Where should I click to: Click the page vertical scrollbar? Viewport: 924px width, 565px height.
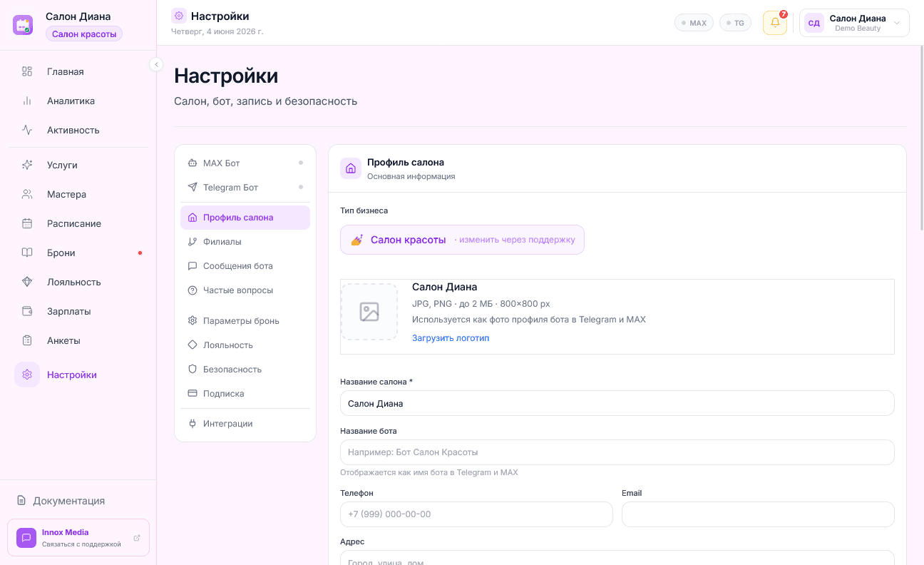click(x=921, y=139)
